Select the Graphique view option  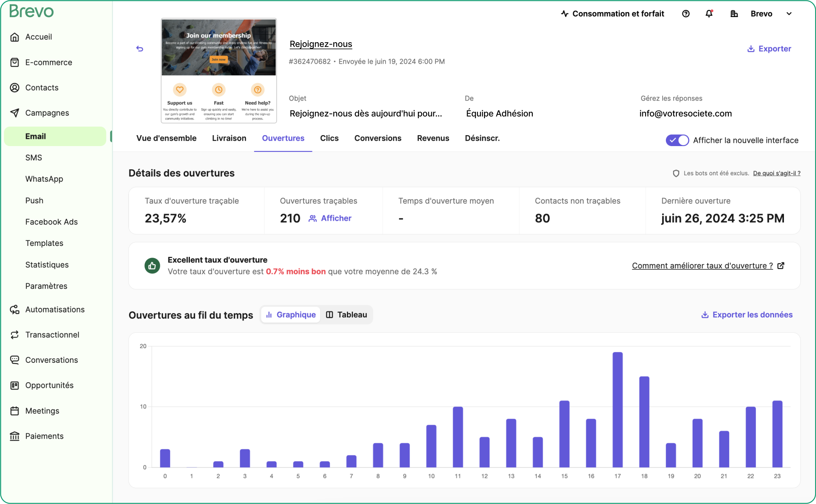click(x=291, y=315)
